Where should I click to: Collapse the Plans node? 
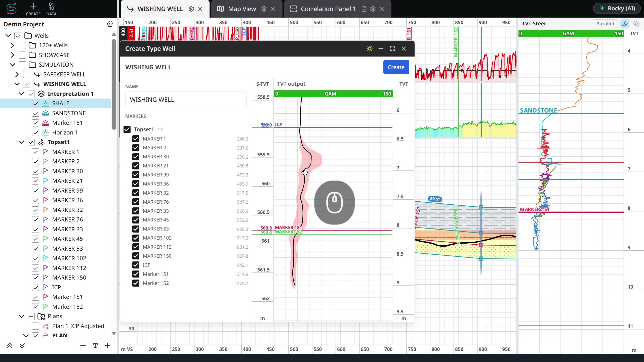coord(21,316)
